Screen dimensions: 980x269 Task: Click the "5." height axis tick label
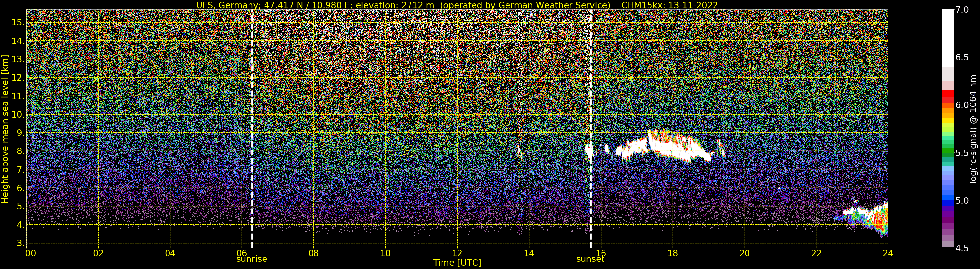point(20,207)
